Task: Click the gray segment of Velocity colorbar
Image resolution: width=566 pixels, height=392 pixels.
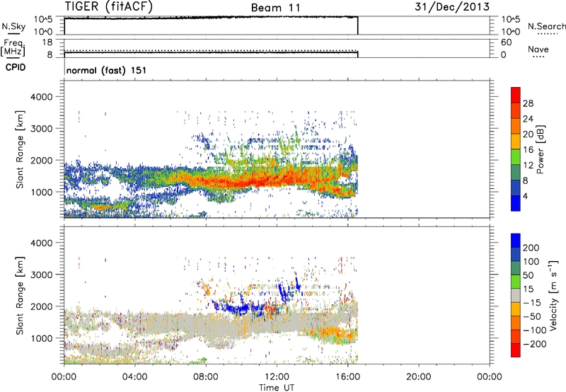Action: 516,295
